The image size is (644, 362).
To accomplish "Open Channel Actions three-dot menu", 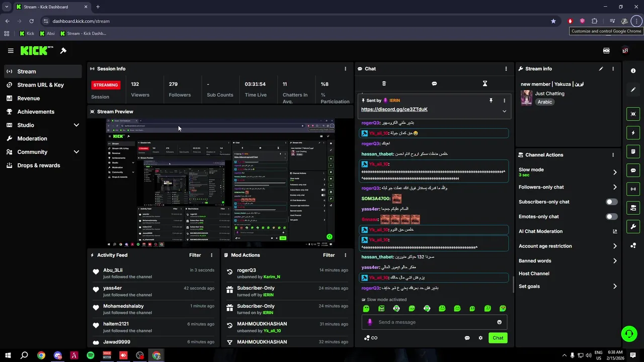I will 613,155.
